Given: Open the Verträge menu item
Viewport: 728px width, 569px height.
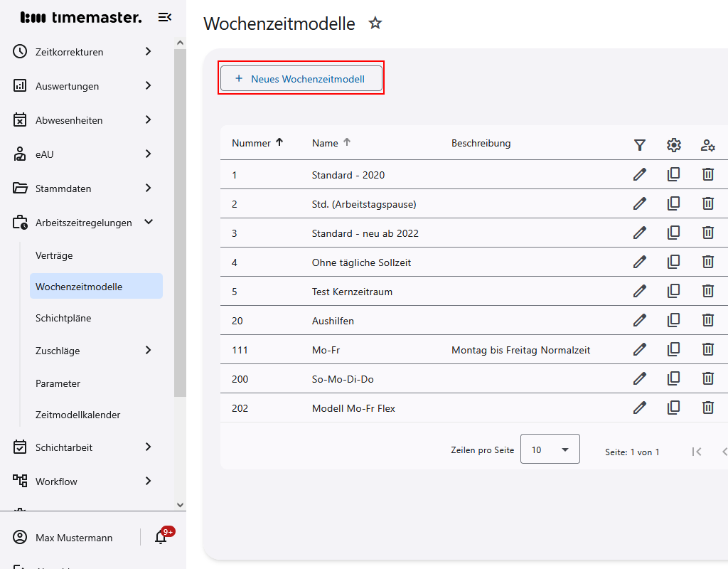Looking at the screenshot, I should 55,255.
